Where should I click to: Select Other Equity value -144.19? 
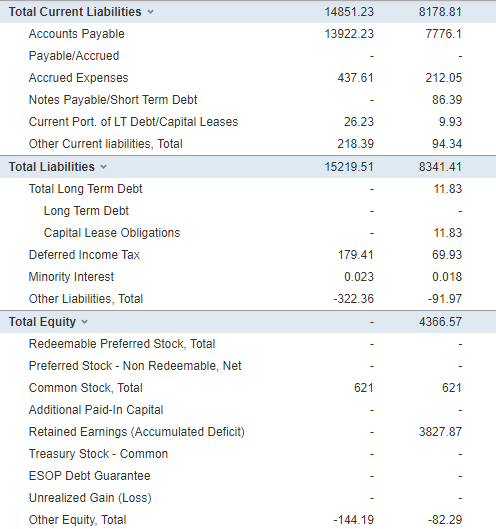point(354,520)
